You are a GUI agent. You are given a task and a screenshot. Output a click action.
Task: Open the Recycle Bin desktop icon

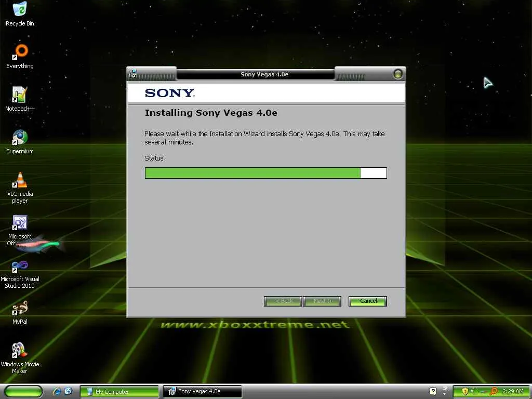(20, 14)
